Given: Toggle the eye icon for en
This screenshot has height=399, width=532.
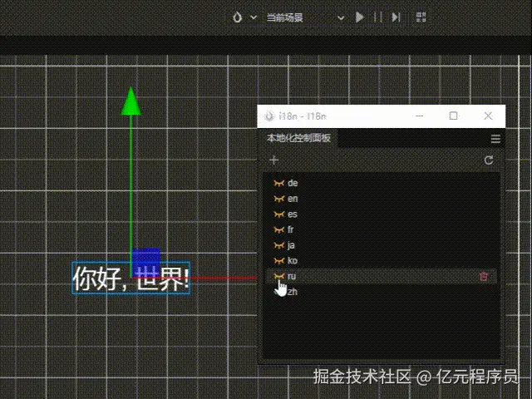Looking at the screenshot, I should click(x=278, y=199).
